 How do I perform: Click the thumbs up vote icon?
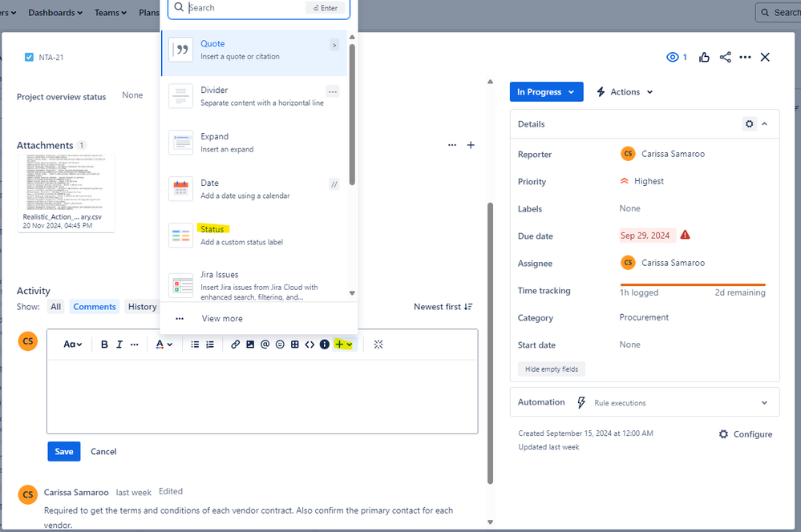click(x=704, y=57)
